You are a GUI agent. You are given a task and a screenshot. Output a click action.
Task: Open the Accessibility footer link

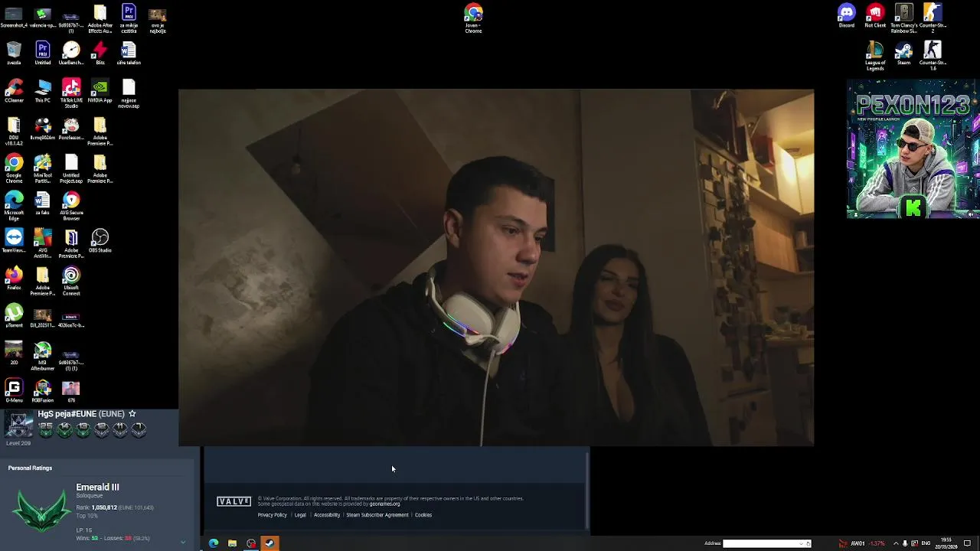point(327,515)
